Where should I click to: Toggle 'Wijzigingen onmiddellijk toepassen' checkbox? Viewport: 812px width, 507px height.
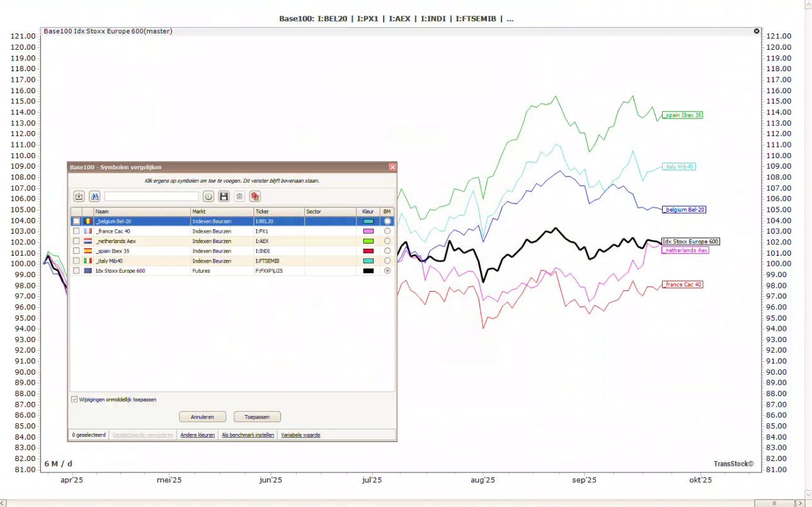click(74, 399)
